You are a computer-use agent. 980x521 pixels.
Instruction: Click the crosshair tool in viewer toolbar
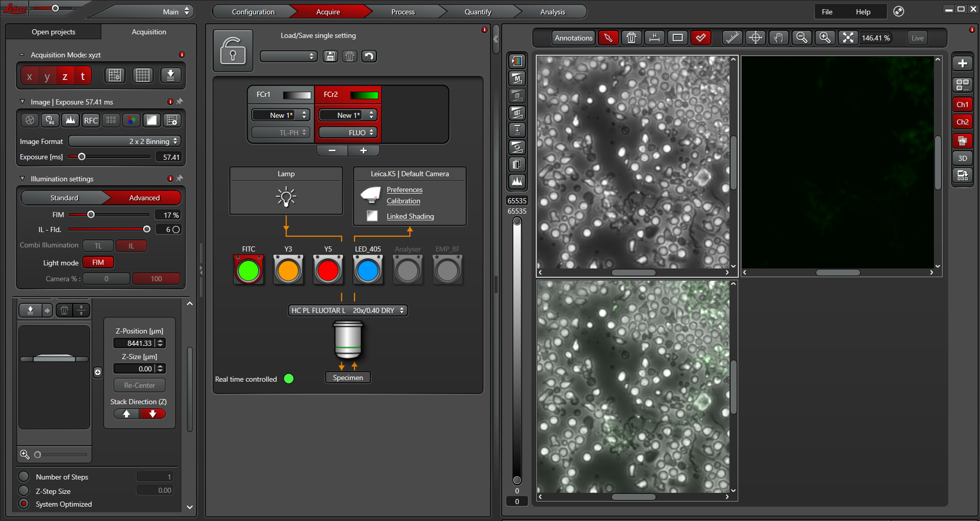coord(756,38)
